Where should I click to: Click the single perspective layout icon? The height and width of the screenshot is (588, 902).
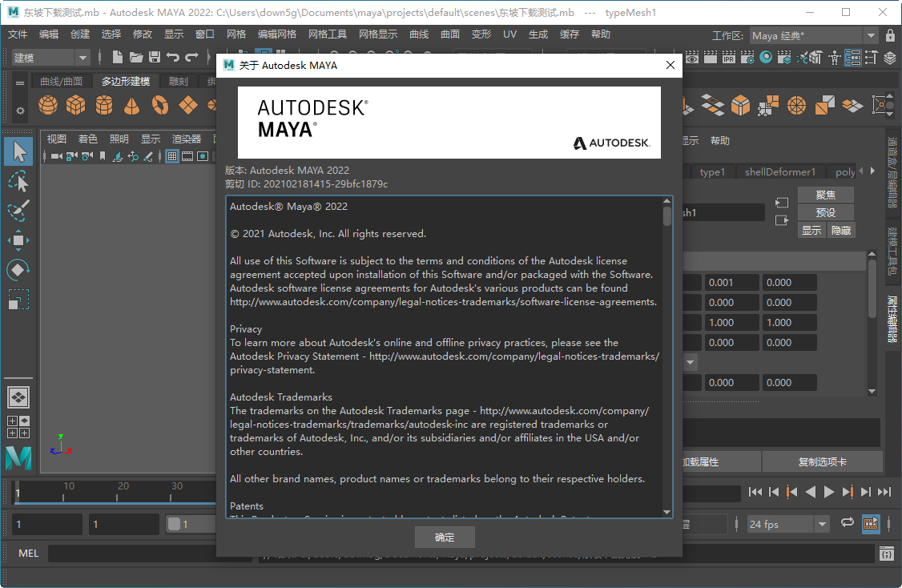(18, 397)
